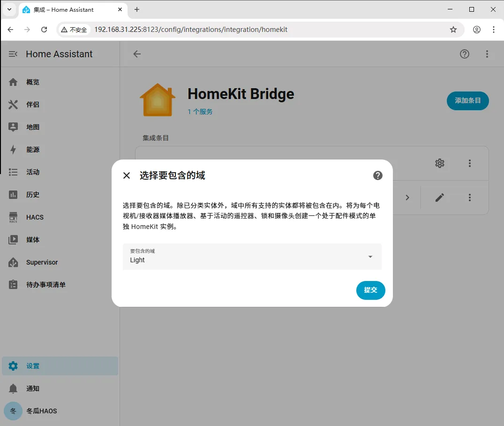This screenshot has width=504, height=426.
Task: Open the three-dot menu beside gear icon
Action: point(470,163)
